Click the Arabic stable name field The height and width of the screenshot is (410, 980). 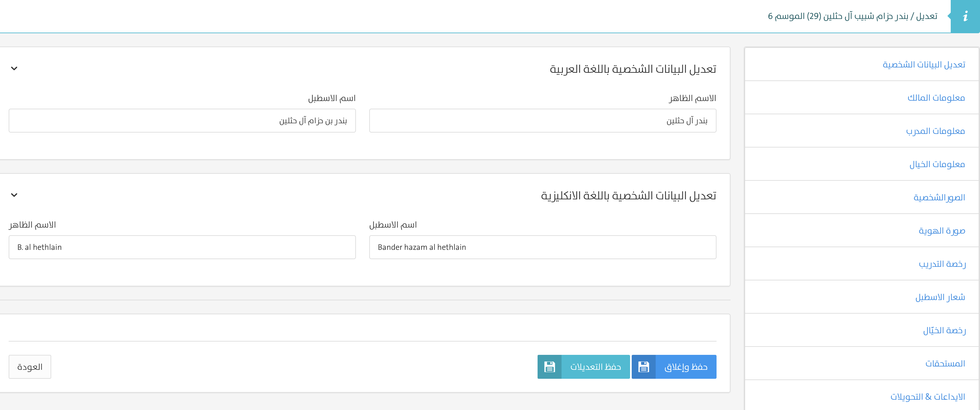click(182, 121)
